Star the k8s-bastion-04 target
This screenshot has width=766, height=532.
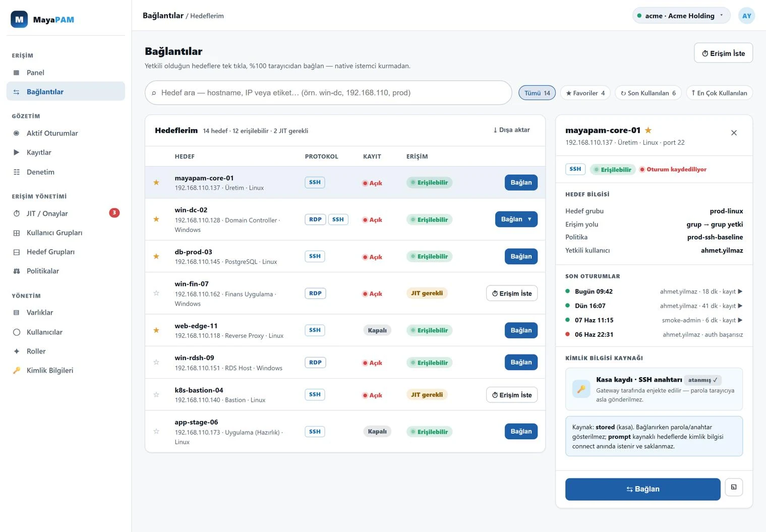pyautogui.click(x=156, y=394)
